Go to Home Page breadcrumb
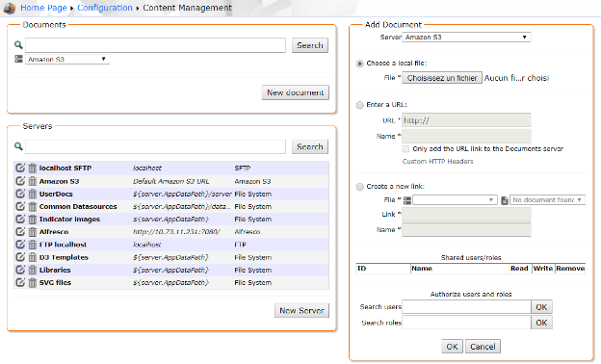The height and width of the screenshot is (364, 601). [43, 8]
